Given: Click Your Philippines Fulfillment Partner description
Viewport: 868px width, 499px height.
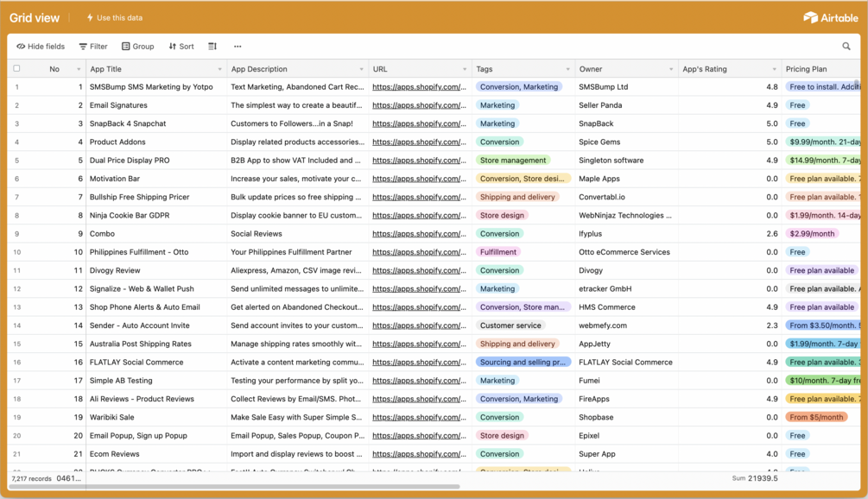Looking at the screenshot, I should [298, 252].
